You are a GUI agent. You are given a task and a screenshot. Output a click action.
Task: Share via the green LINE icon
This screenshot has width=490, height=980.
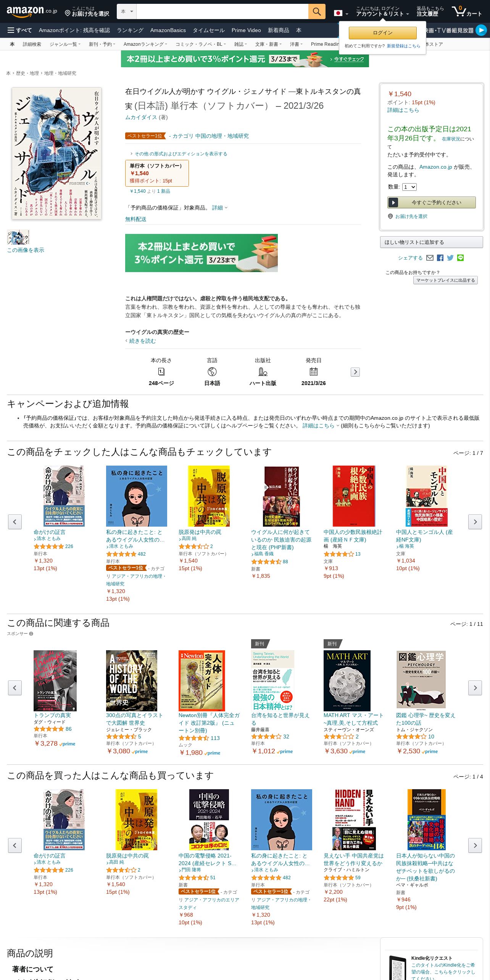point(461,258)
